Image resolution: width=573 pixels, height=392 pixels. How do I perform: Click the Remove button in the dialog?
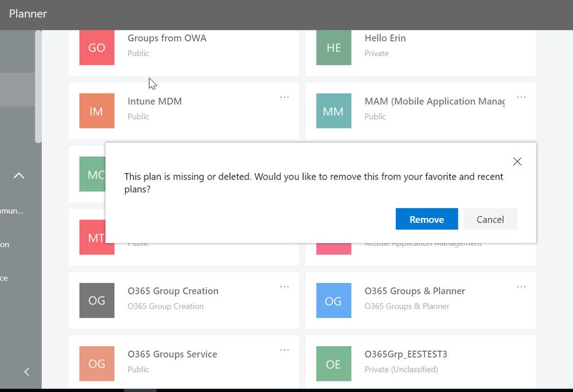pos(427,219)
